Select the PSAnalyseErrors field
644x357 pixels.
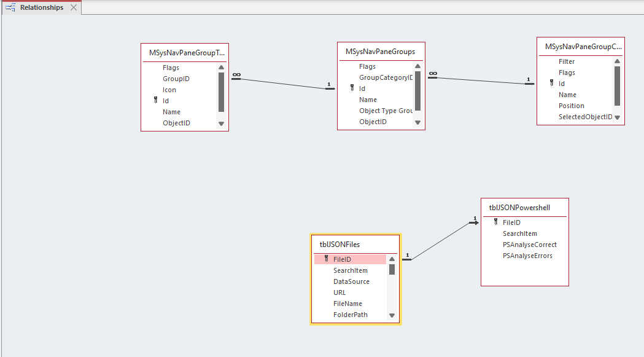[528, 256]
